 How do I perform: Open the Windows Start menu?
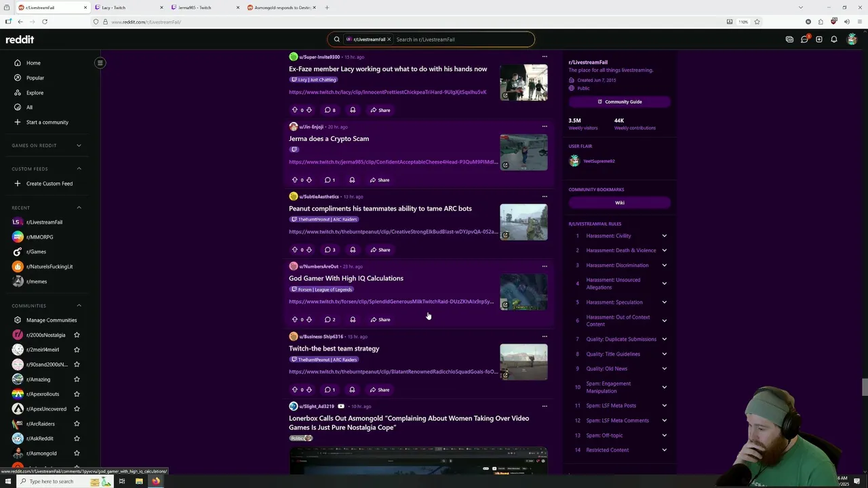point(8,481)
